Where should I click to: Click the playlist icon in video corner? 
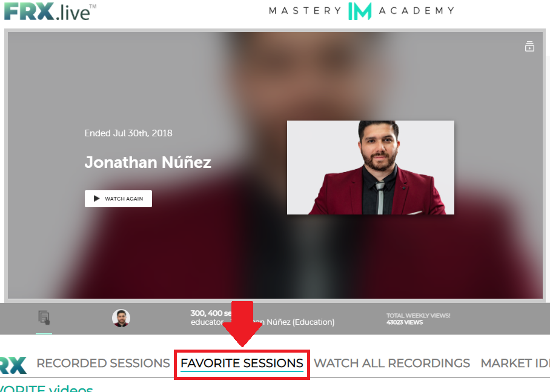coord(529,46)
